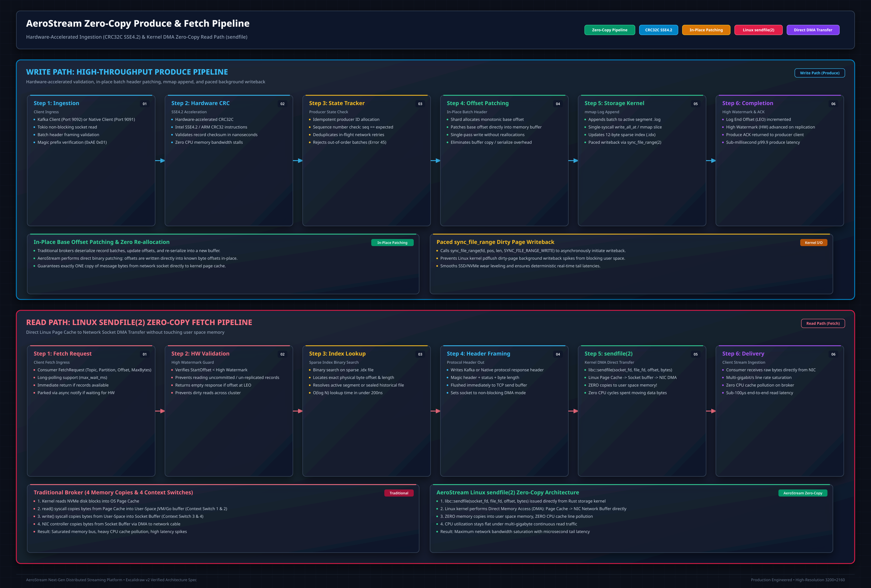
Task: Click the Linux sendfile(2) red tag
Action: [758, 30]
